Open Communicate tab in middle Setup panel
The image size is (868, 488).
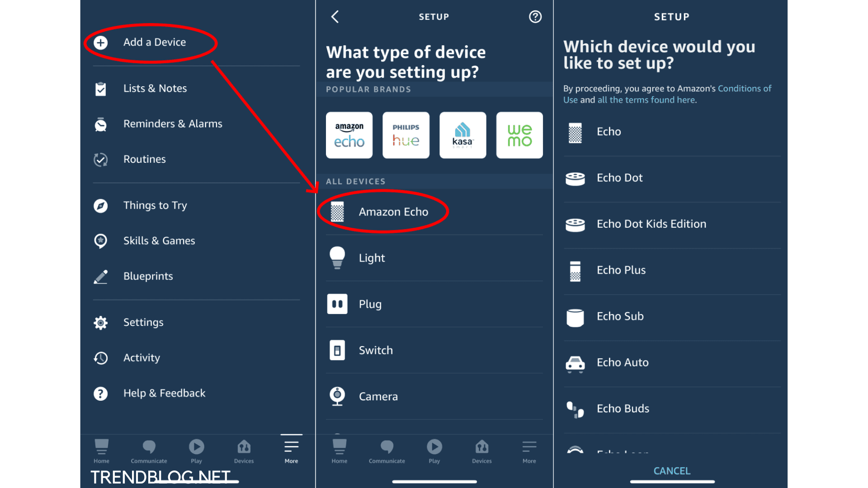[387, 451]
